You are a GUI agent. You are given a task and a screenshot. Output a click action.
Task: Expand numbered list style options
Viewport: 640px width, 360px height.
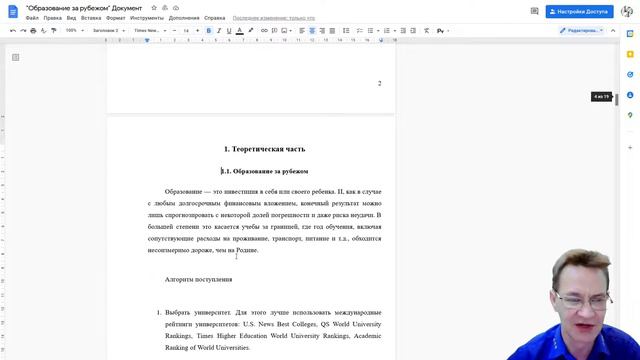pyautogui.click(x=395, y=31)
